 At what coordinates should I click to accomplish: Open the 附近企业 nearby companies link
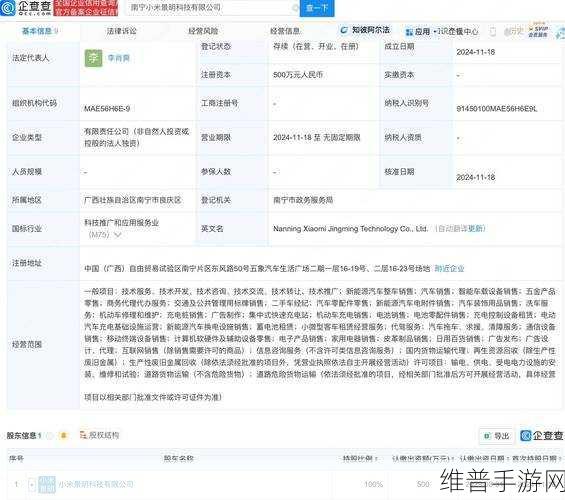pyautogui.click(x=449, y=268)
